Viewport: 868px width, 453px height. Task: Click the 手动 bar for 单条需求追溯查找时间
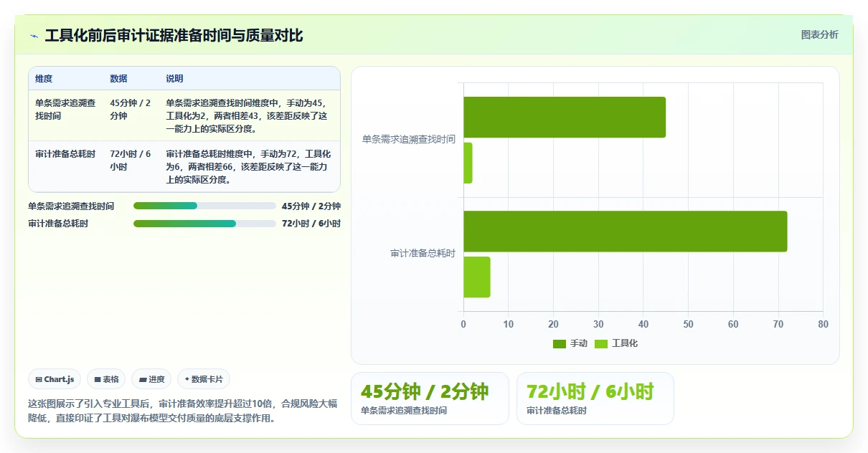coord(565,117)
